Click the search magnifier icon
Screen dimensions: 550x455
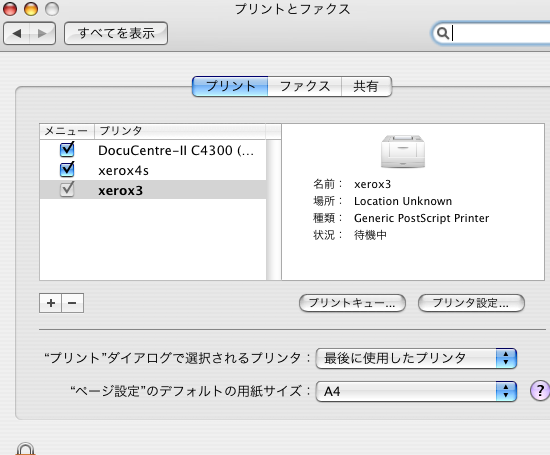coord(443,33)
